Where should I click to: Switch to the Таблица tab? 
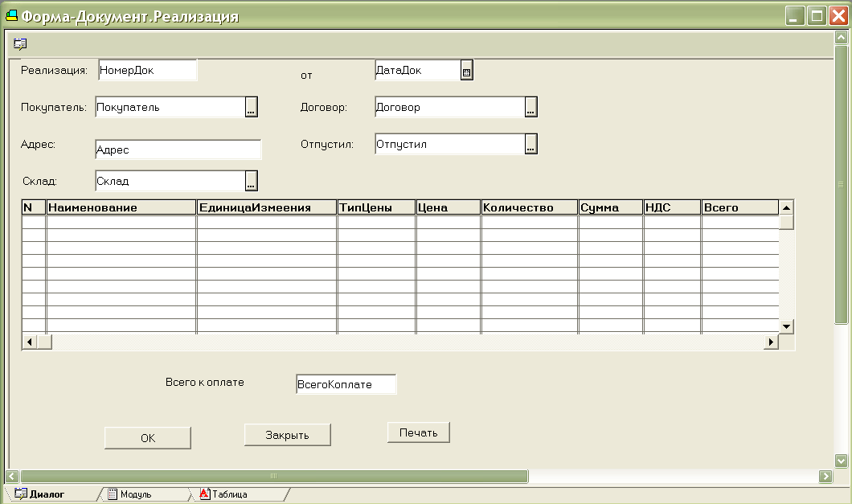coord(228,494)
